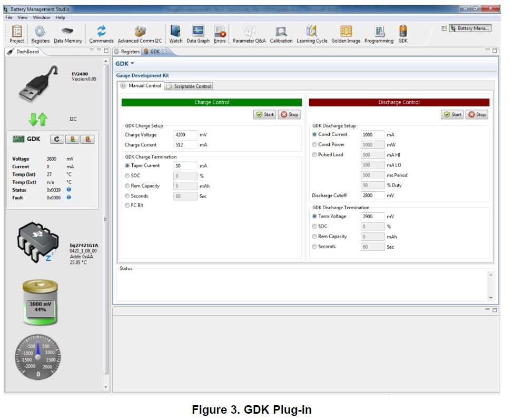Switch to the Registers tab
This screenshot has height=420, width=532.
(127, 52)
